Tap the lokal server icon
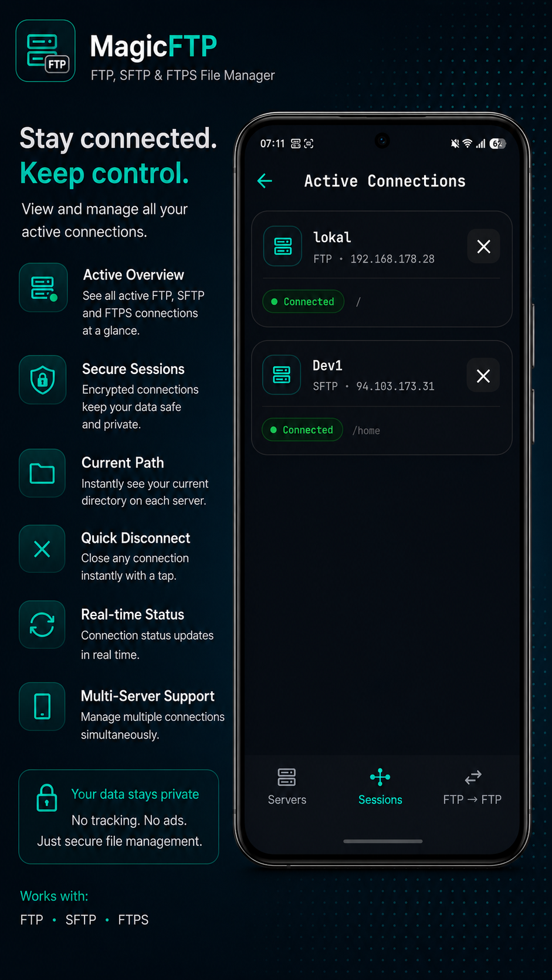The height and width of the screenshot is (980, 552). click(x=283, y=246)
